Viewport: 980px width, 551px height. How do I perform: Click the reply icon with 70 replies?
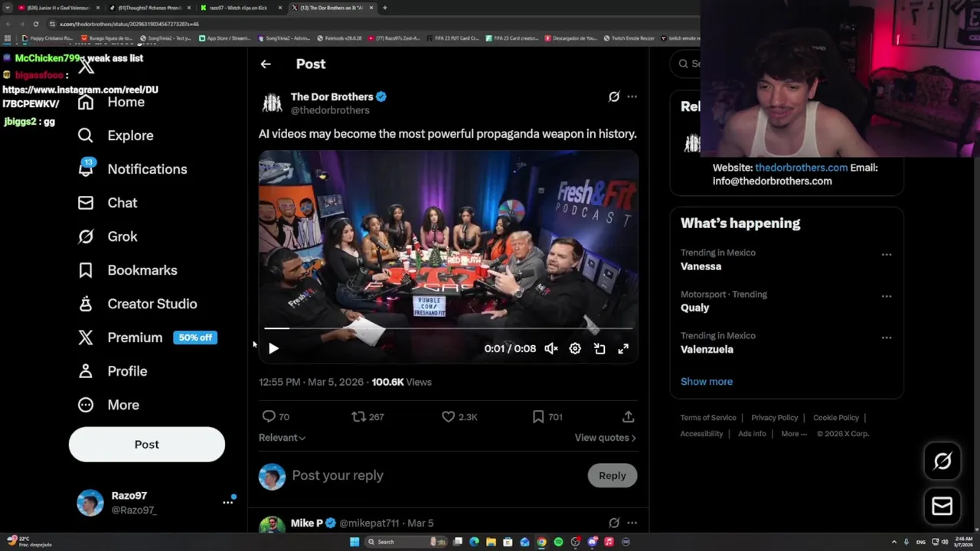pyautogui.click(x=269, y=417)
